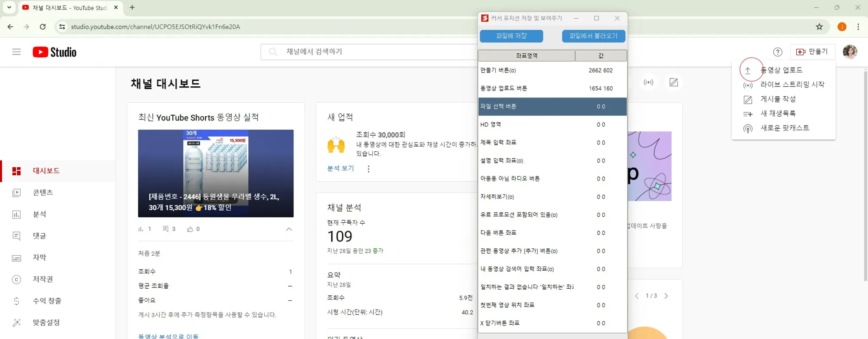Select the X 닫기버튼 좌표 row

[552, 323]
